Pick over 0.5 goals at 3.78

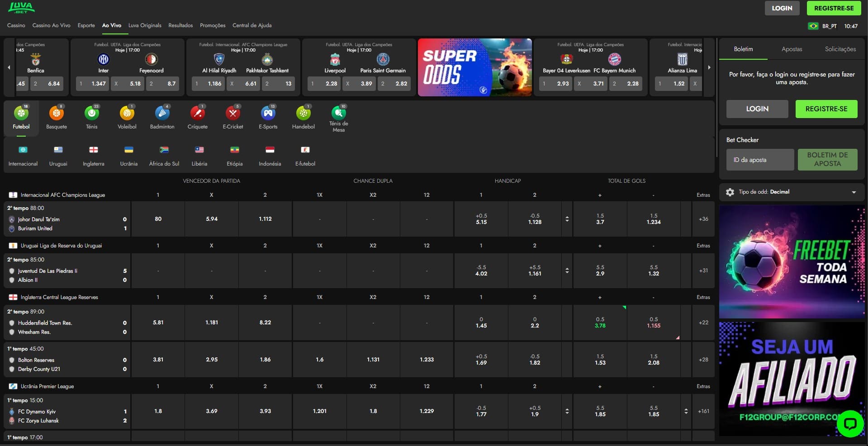coord(600,323)
